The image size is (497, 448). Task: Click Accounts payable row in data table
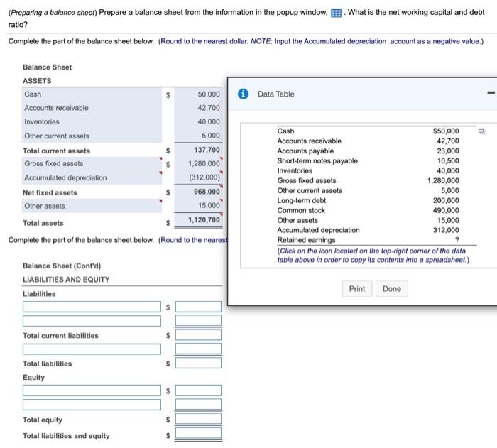[368, 151]
